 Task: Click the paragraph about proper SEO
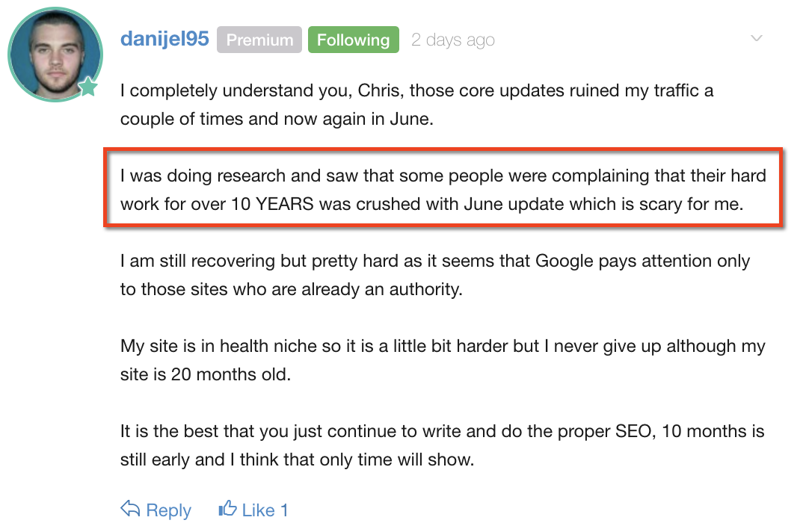443,445
